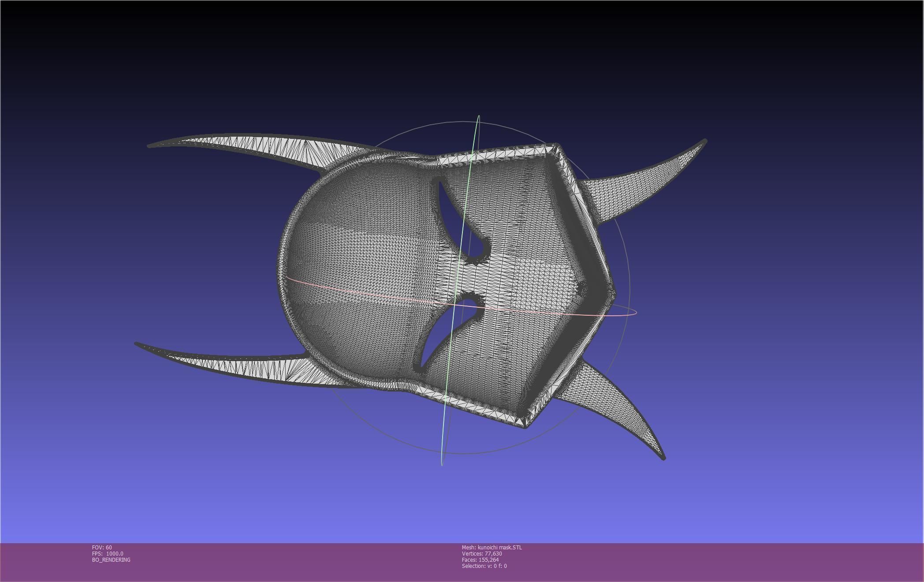Click the FPS 1000.0 readout
The image size is (924, 582).
point(108,554)
